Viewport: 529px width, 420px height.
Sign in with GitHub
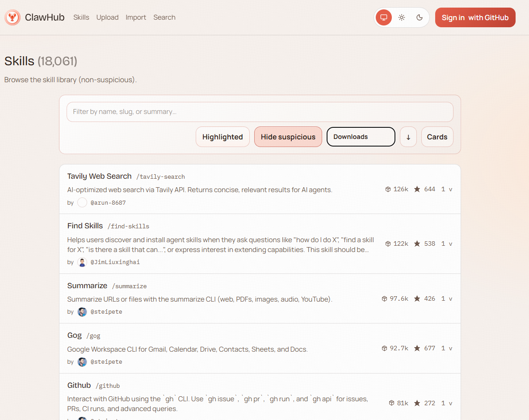click(x=475, y=17)
